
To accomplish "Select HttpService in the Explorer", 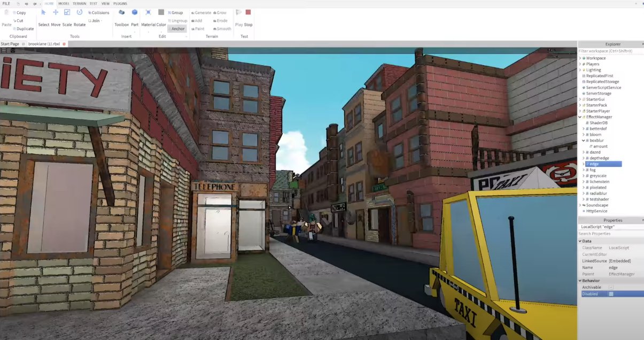I will pos(596,211).
